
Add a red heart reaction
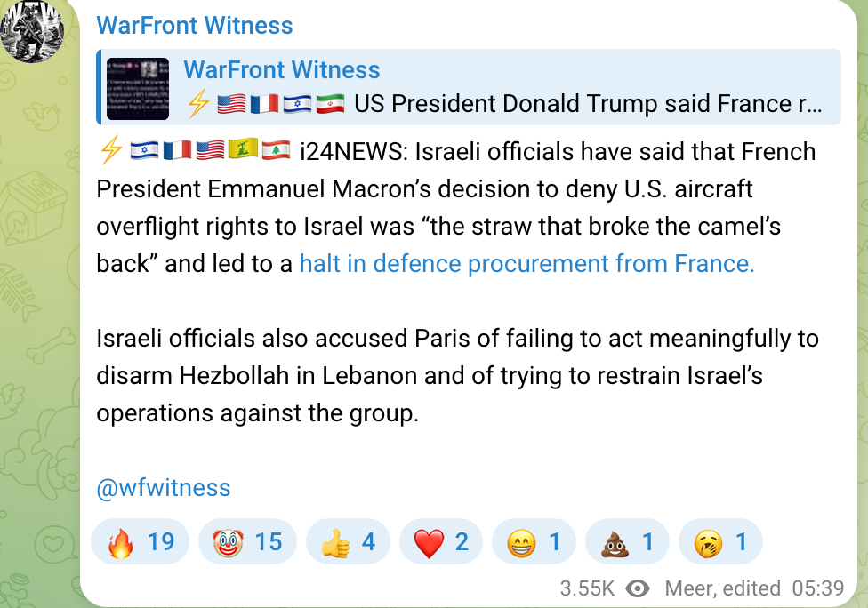441,541
